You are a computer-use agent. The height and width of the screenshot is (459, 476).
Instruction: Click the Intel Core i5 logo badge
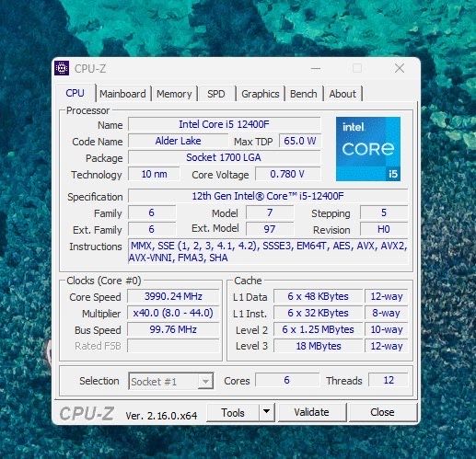coord(368,149)
